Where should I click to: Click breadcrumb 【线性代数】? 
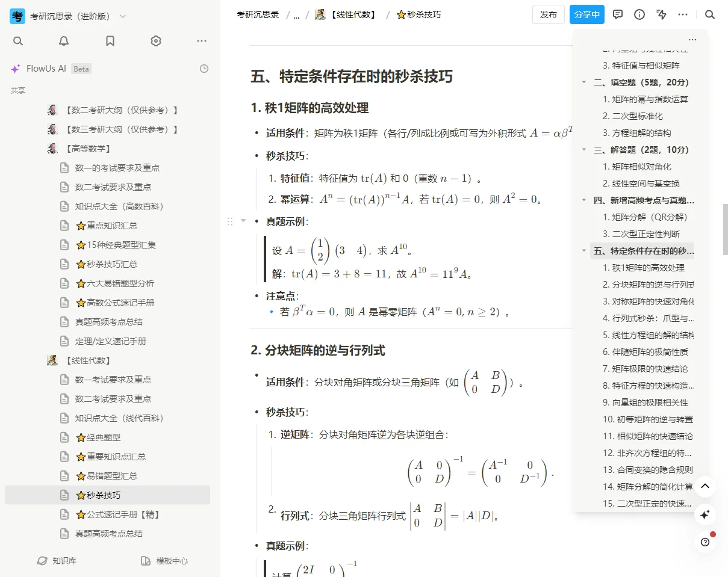coord(347,14)
